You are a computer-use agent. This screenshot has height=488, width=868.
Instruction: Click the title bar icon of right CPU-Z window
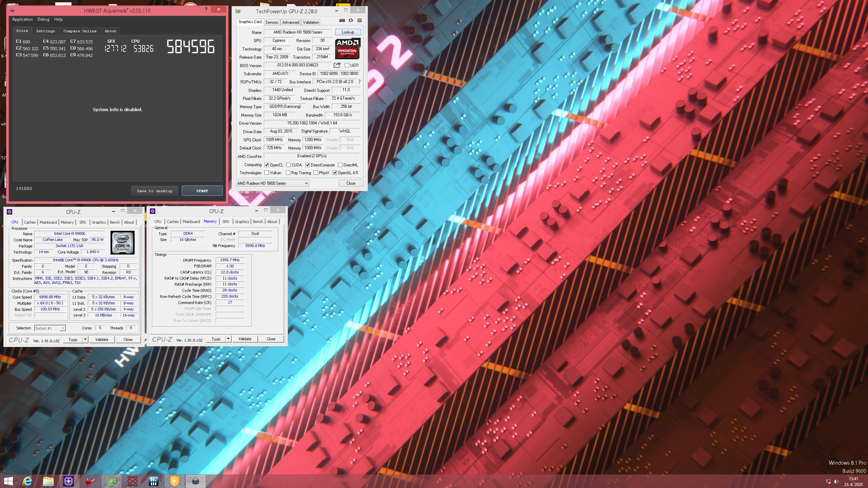click(153, 211)
